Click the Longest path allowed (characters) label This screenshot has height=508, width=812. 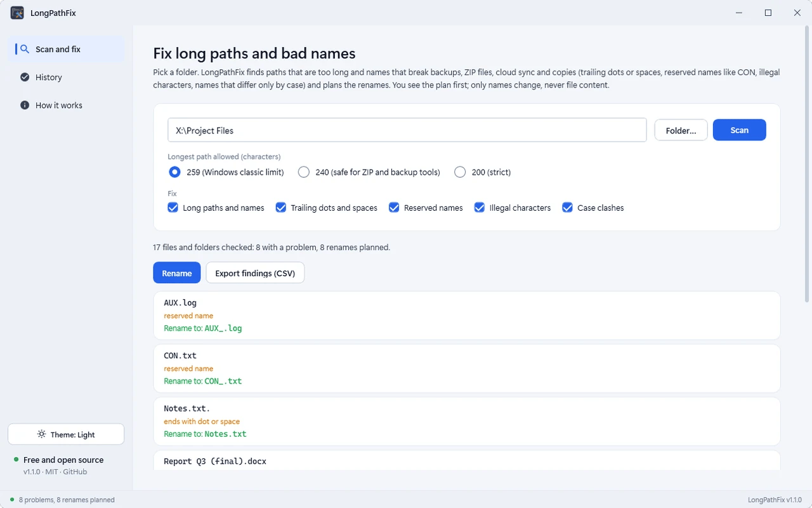pyautogui.click(x=224, y=156)
